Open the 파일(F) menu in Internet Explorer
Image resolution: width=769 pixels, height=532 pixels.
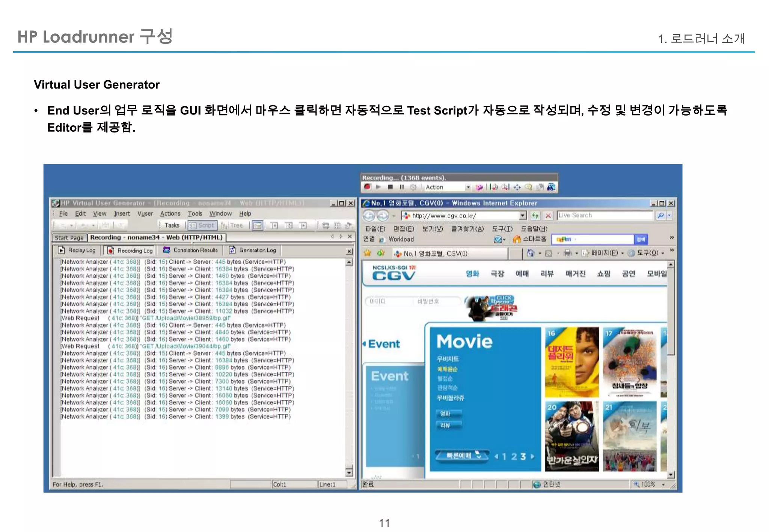375,228
